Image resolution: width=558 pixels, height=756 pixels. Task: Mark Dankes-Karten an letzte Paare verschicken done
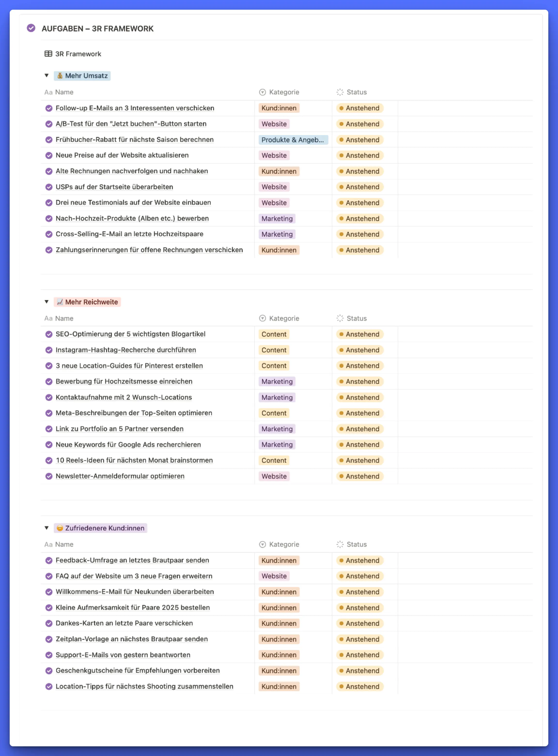pos(49,623)
